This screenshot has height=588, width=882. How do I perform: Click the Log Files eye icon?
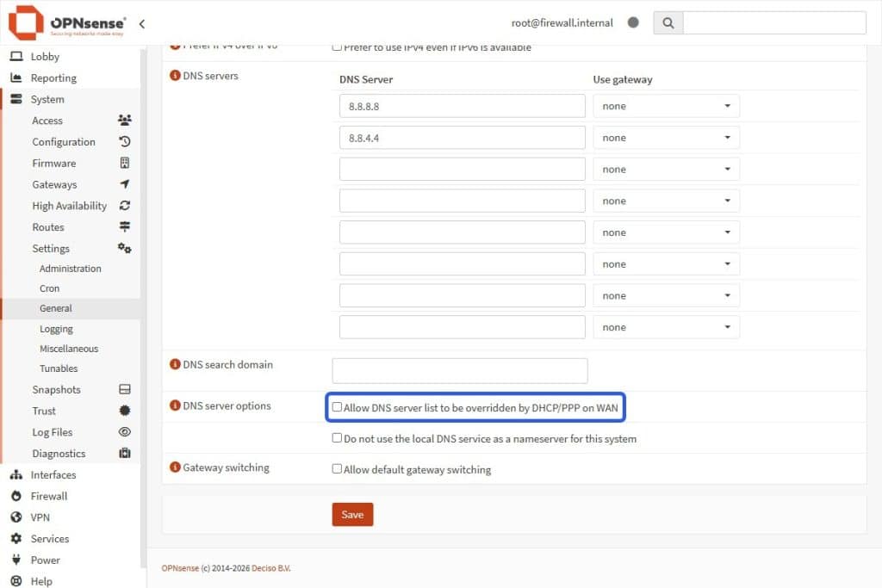(125, 432)
